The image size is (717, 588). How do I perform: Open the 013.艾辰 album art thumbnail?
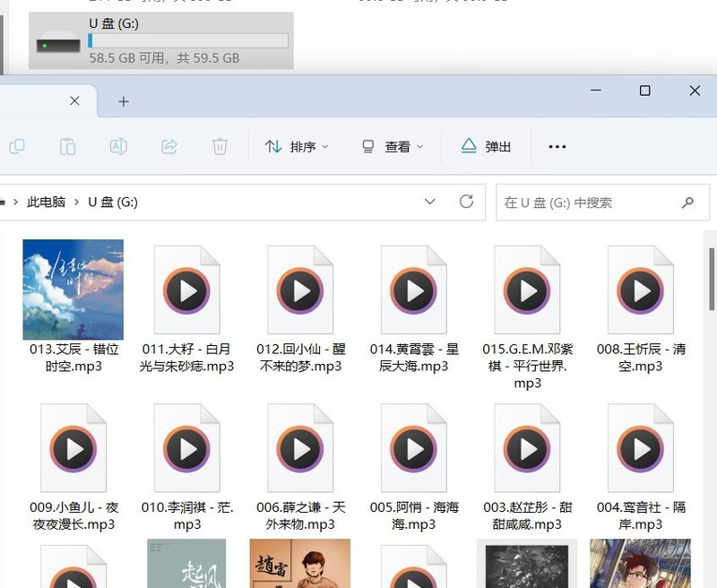pos(73,289)
